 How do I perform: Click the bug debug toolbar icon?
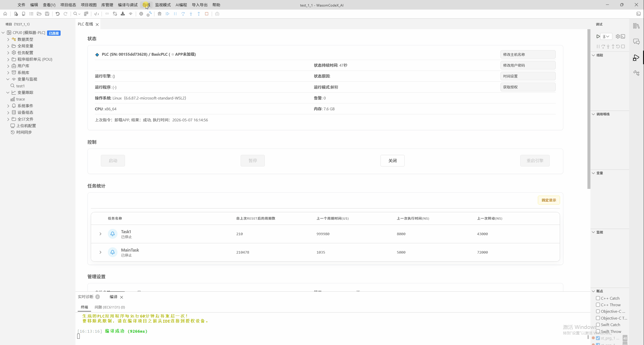click(159, 14)
